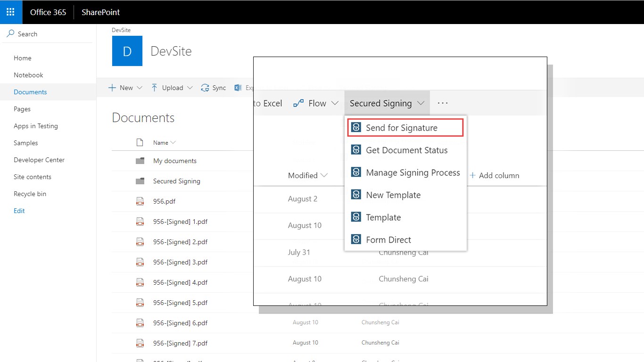Click PDF icon for 956-[Signed] 5.pdf
644x362 pixels.
point(140,303)
